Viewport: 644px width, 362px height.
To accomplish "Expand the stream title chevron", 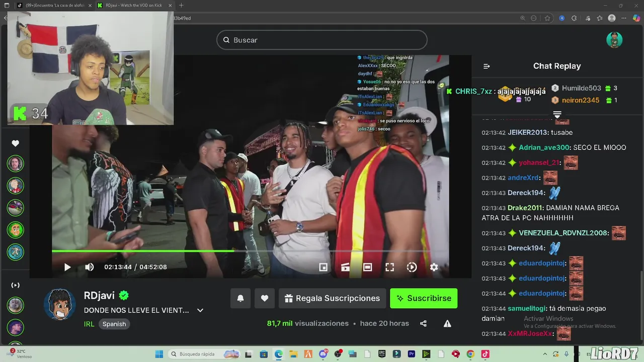I will (x=200, y=310).
